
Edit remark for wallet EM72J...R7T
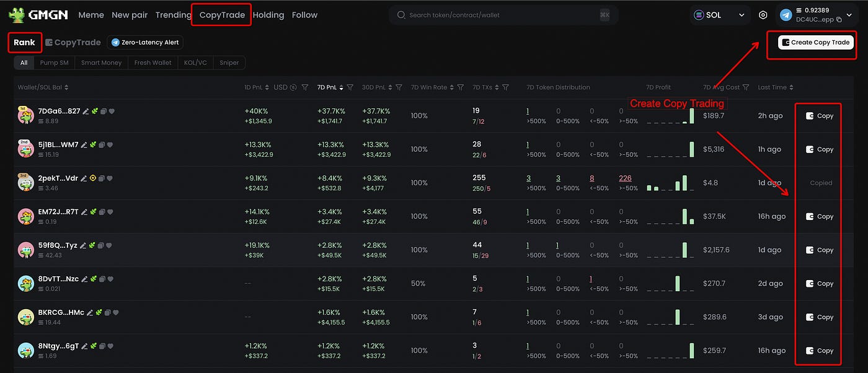click(x=84, y=212)
